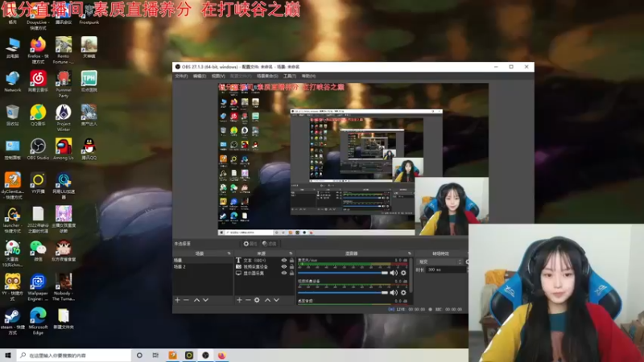Lock the 文本 (GDI+) source

291,260
